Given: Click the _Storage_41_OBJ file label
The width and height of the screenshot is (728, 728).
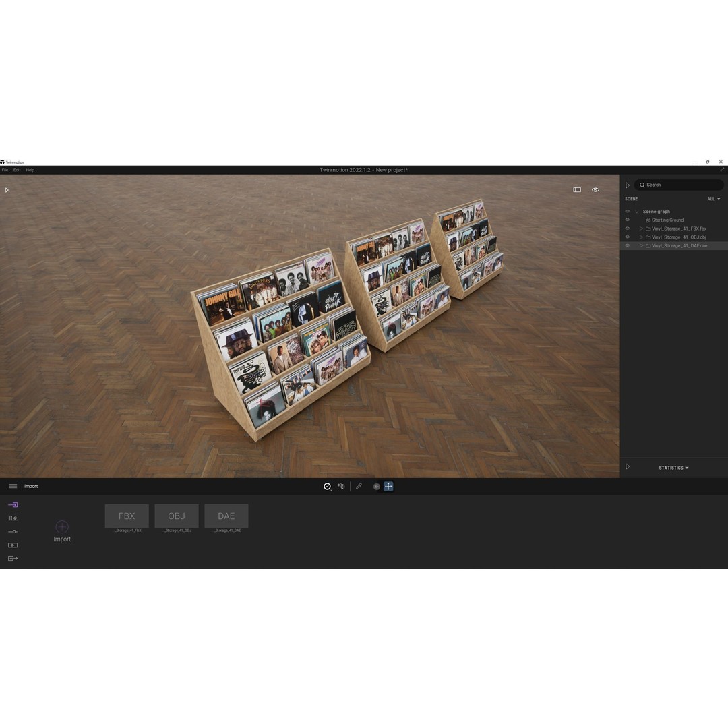Looking at the screenshot, I should pyautogui.click(x=178, y=530).
